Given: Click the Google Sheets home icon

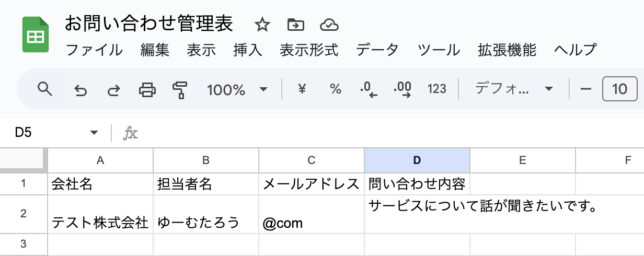Looking at the screenshot, I should [35, 35].
